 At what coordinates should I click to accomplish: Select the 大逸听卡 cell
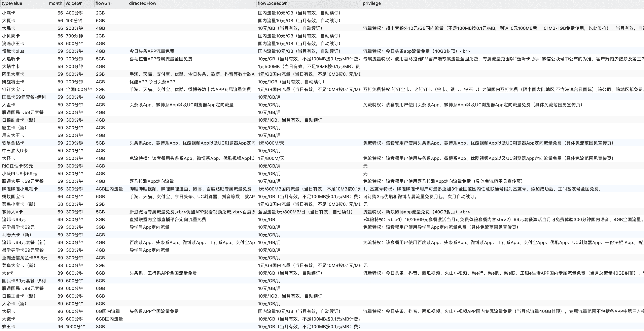(x=11, y=59)
